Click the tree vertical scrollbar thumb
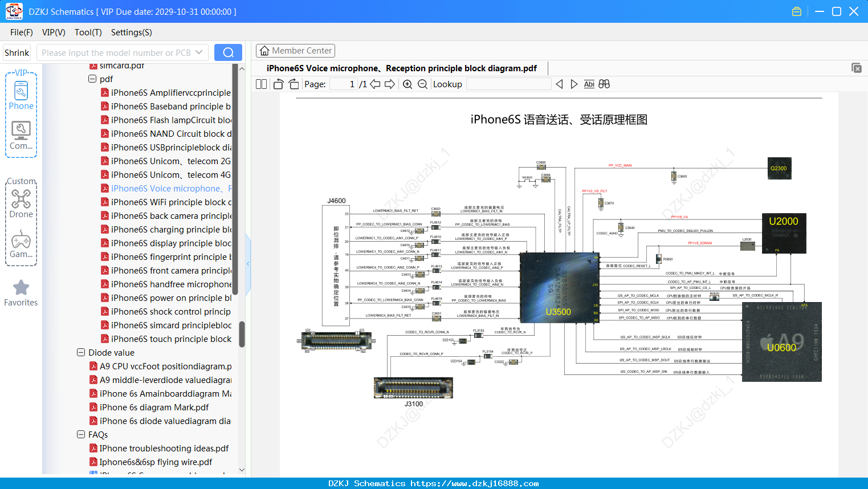Screen dimensions: 868x489 tap(242, 334)
